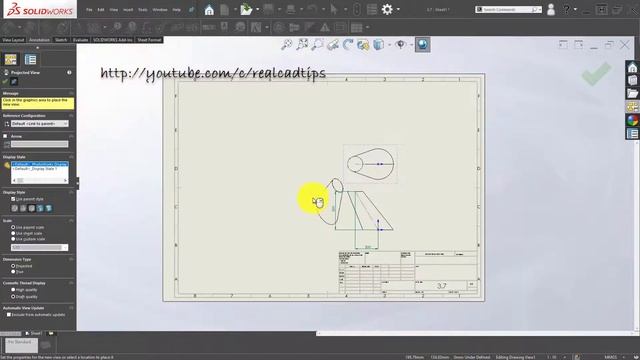The height and width of the screenshot is (360, 640).
Task: Open the Tools menu
Action: click(142, 9)
